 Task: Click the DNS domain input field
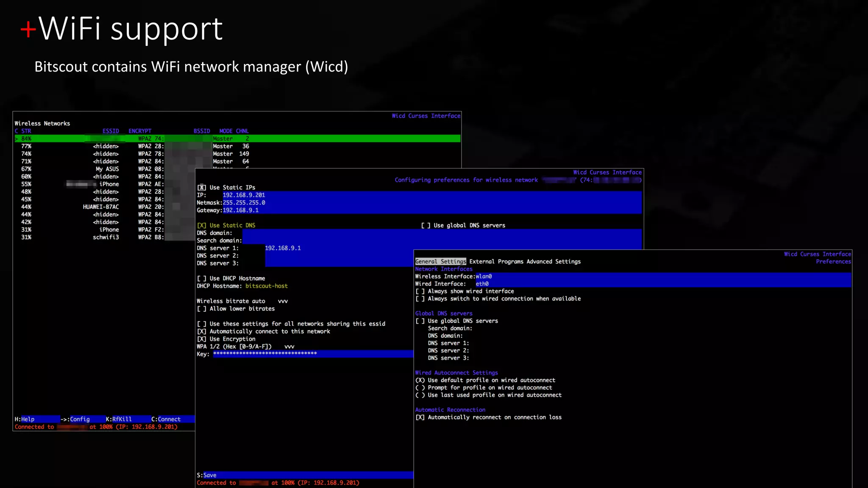(442, 233)
